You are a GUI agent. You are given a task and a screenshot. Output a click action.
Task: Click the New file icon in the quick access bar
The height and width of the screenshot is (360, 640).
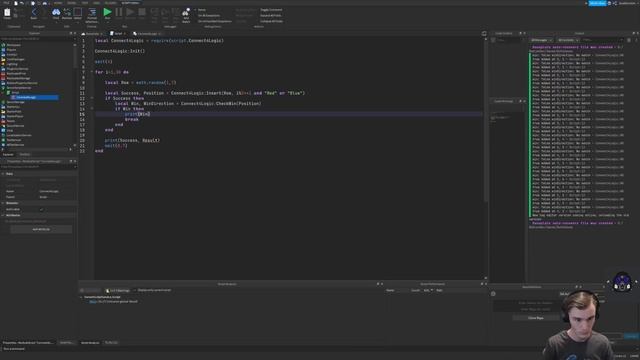(x=16, y=3)
